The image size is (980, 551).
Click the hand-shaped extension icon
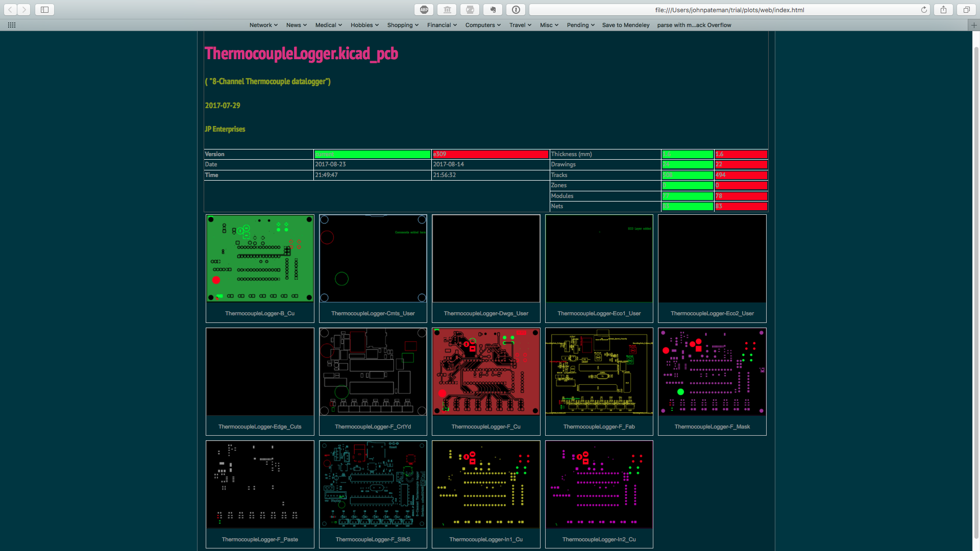[493, 10]
